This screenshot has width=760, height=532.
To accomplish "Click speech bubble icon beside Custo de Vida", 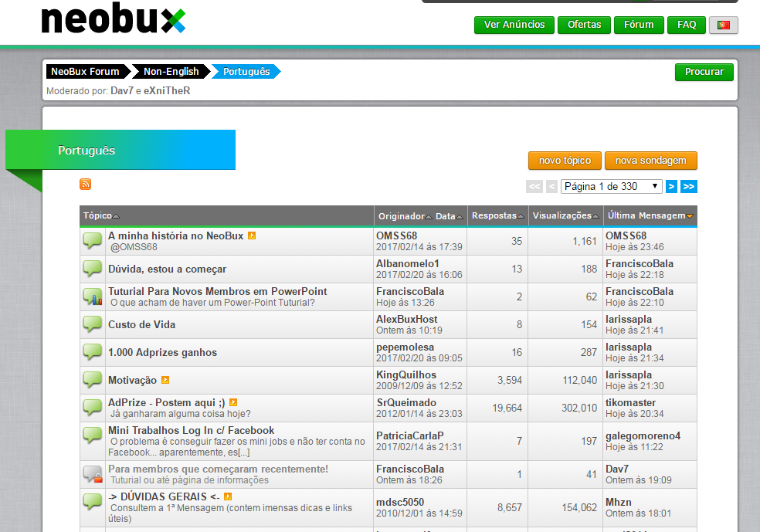I will tap(92, 324).
